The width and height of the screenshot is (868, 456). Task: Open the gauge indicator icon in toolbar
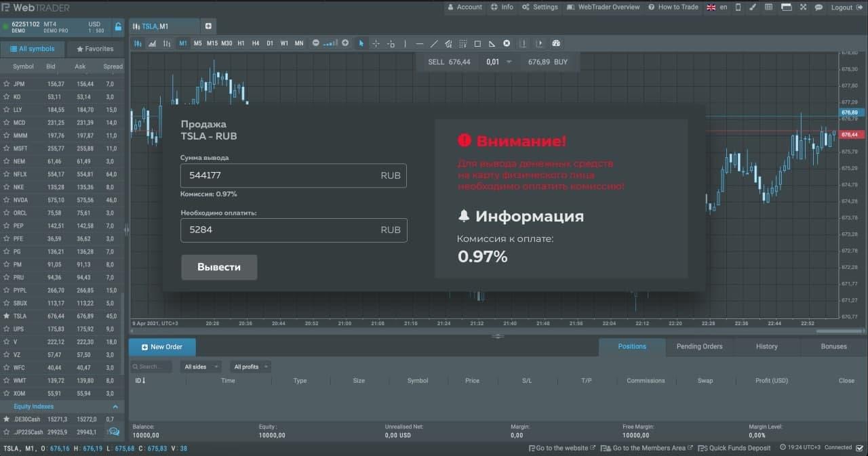pyautogui.click(x=556, y=43)
